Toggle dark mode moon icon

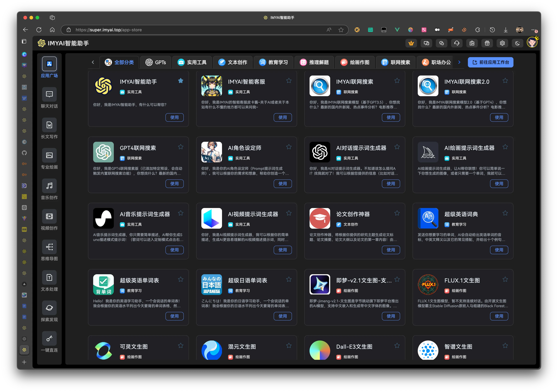517,43
